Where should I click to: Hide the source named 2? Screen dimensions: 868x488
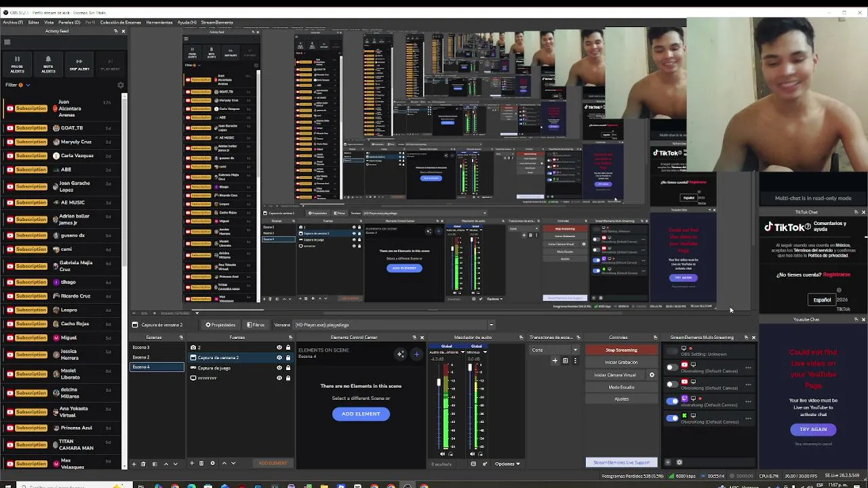pos(279,348)
